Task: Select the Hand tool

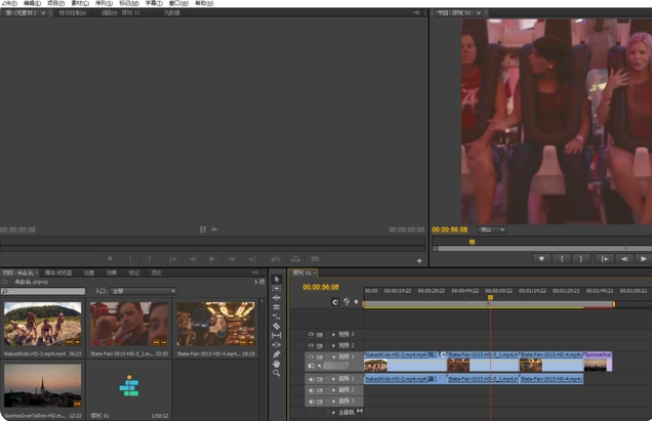Action: click(x=277, y=363)
